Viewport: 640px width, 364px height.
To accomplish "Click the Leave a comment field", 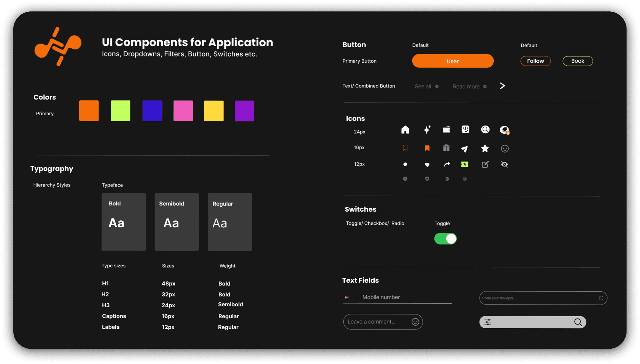I will (x=383, y=322).
